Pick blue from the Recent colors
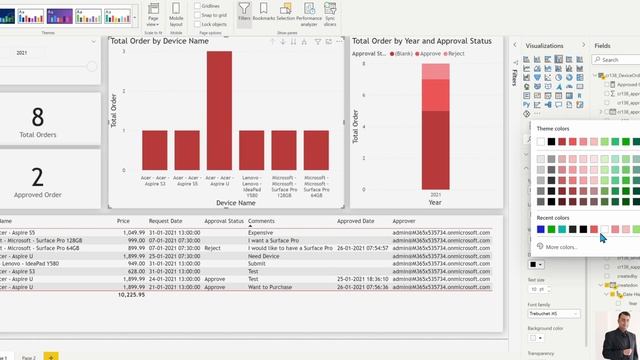 [541, 229]
